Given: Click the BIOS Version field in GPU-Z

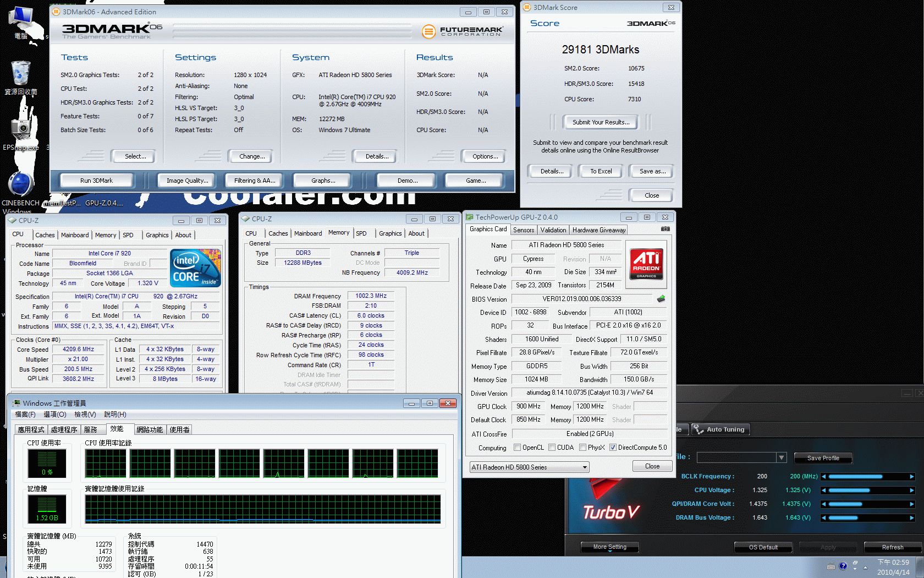Looking at the screenshot, I should click(x=582, y=299).
